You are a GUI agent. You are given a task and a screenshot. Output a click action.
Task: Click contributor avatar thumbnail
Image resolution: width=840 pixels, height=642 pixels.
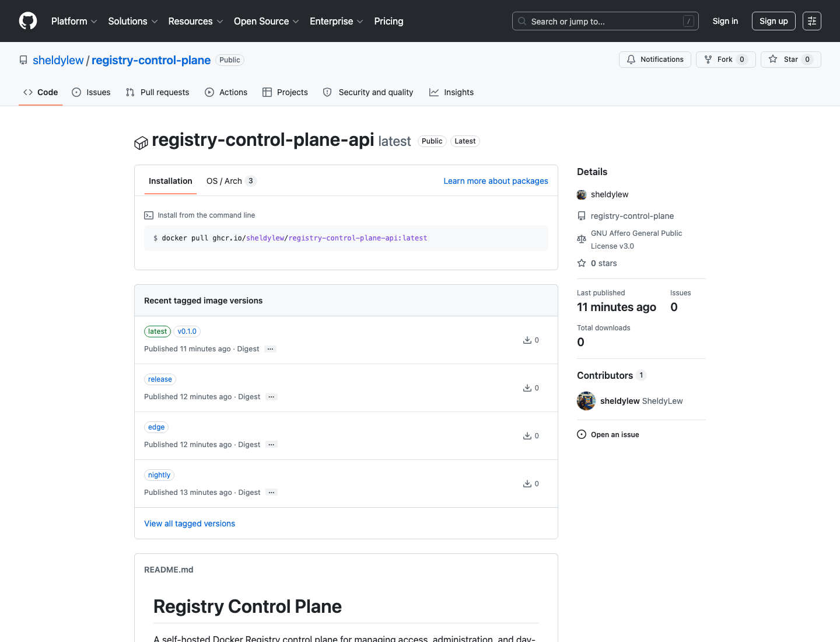pyautogui.click(x=586, y=401)
